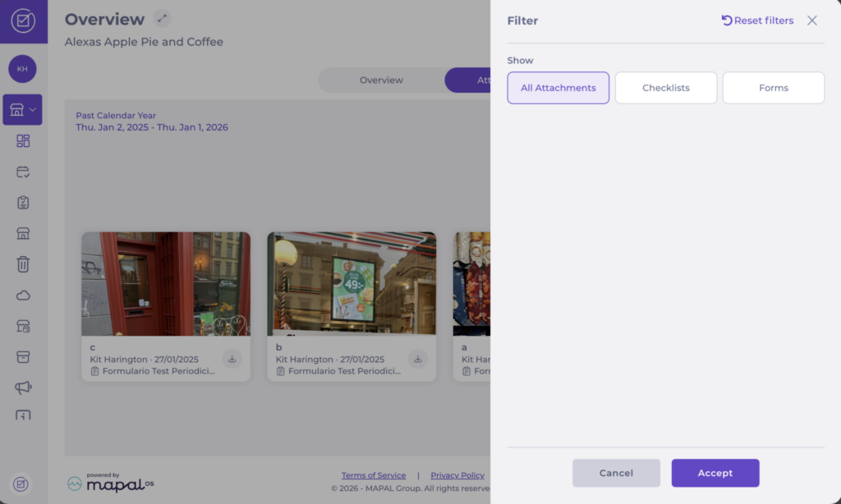Open the calendar check icon in sidebar

(23, 172)
